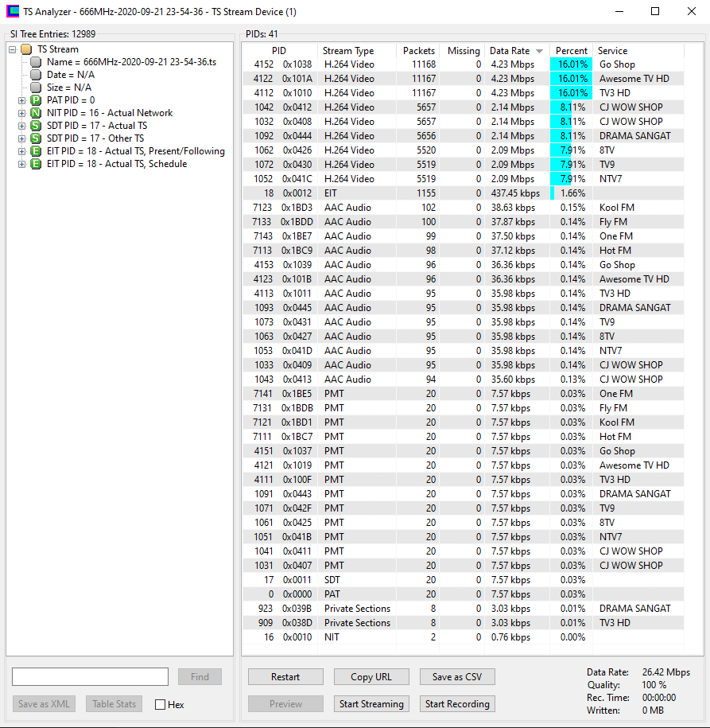Image resolution: width=710 pixels, height=728 pixels.
Task: Click the green N icon for NIT PID
Action: pyautogui.click(x=36, y=113)
